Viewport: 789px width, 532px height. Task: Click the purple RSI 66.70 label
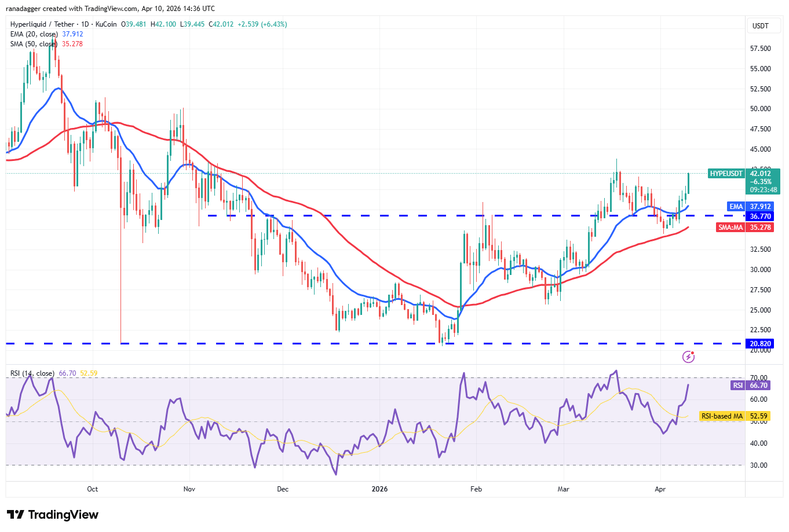[751, 386]
